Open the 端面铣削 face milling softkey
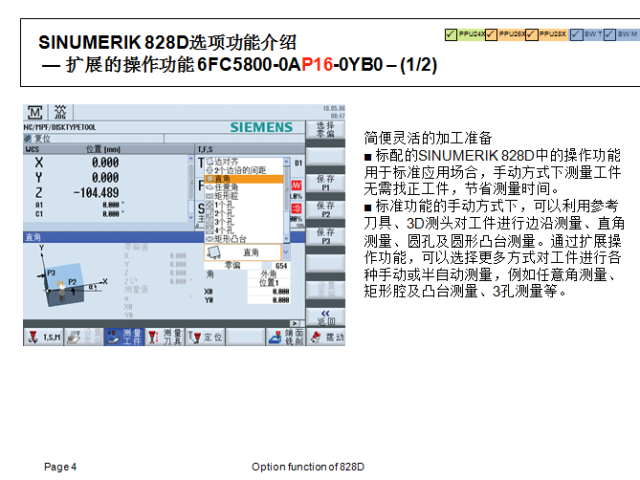 pyautogui.click(x=286, y=337)
